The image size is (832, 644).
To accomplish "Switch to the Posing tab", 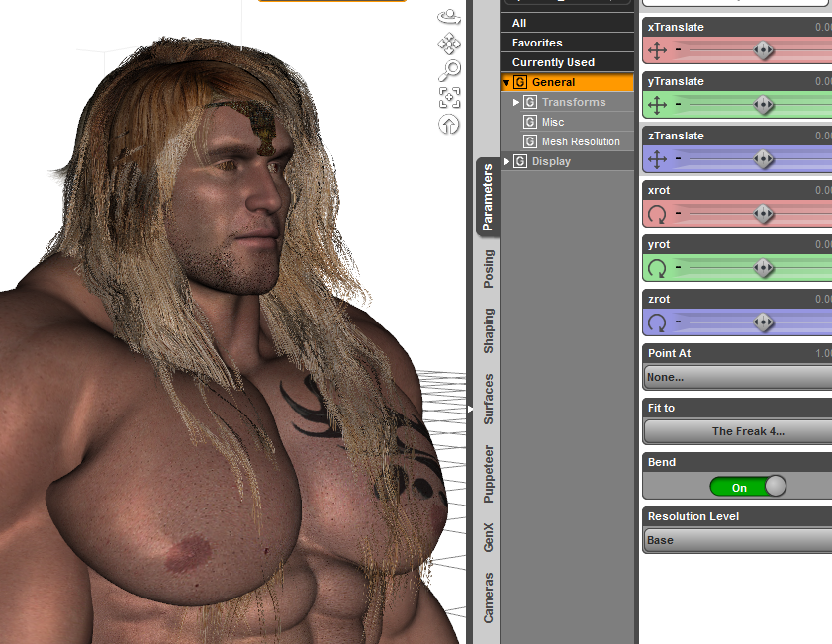I will (488, 269).
